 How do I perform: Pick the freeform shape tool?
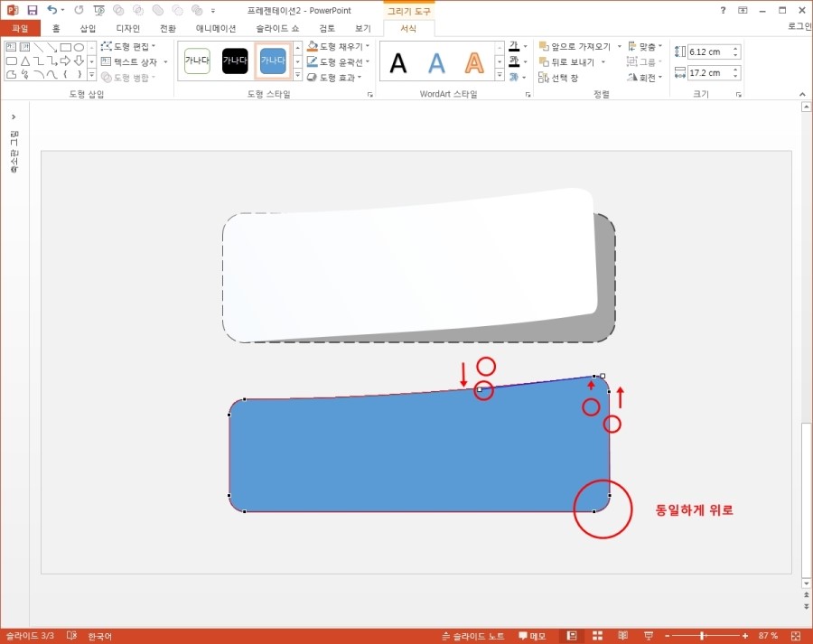[x=12, y=75]
